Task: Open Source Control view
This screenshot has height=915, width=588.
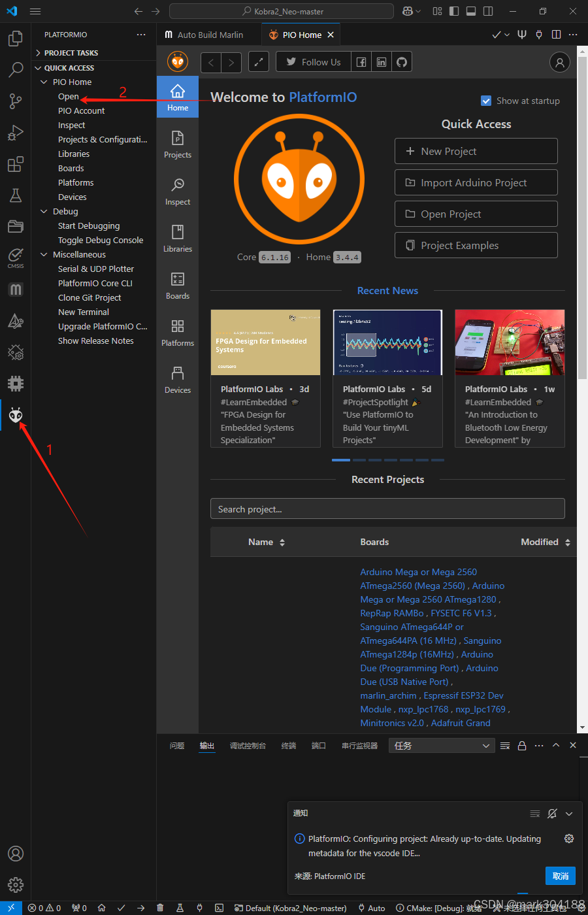Action: 15,101
